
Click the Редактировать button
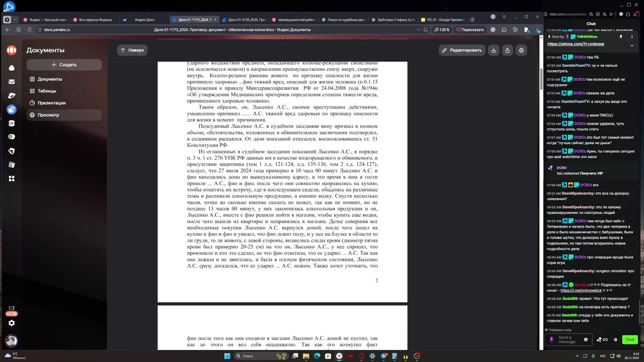461,50
